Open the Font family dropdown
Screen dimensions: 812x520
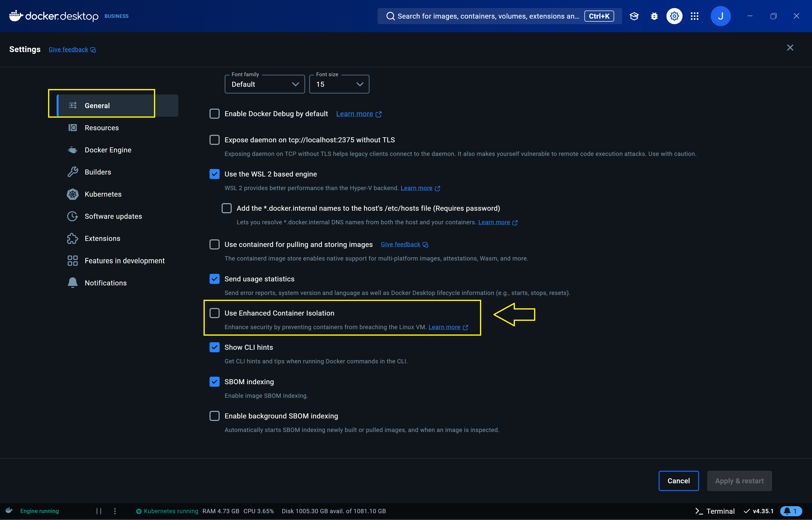pyautogui.click(x=264, y=84)
